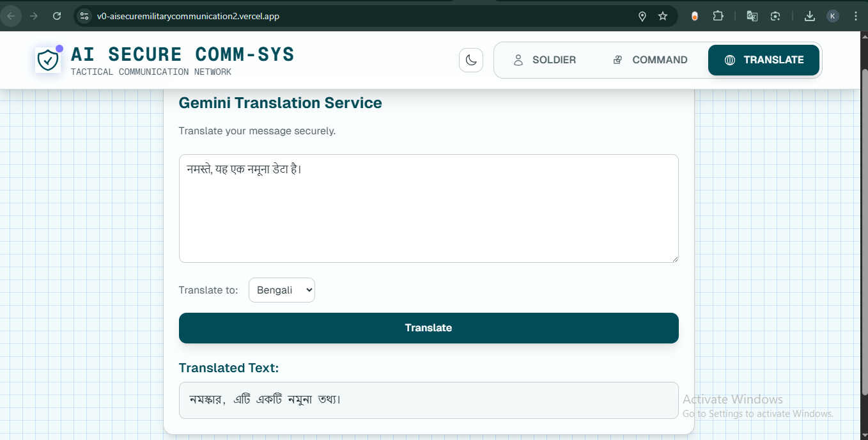868x440 pixels.
Task: Click the TACTICAL COMMUNICATION NETWORK subtitle
Action: 151,72
